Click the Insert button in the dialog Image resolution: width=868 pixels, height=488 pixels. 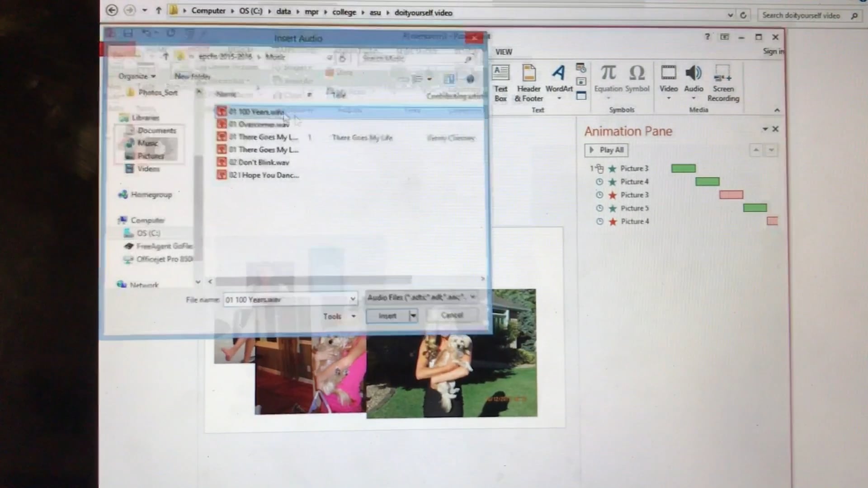[387, 316]
